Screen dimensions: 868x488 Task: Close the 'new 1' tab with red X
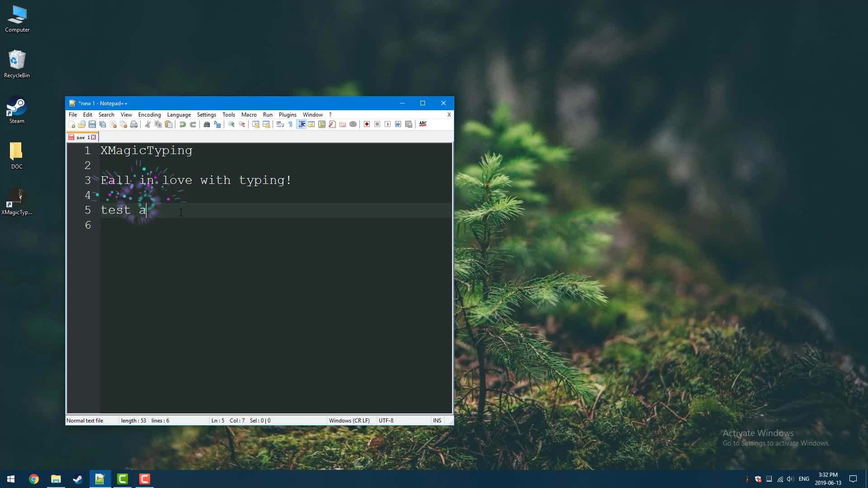tap(94, 137)
